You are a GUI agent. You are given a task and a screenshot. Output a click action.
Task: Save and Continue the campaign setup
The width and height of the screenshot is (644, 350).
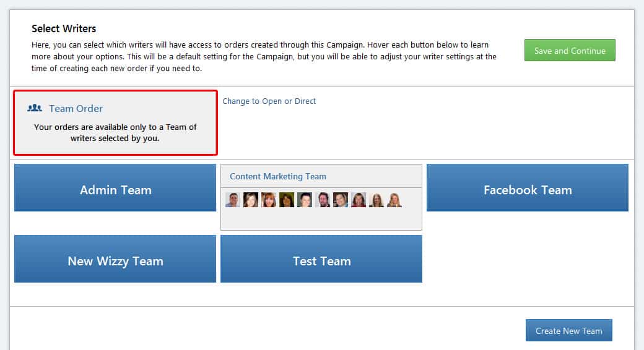tap(570, 50)
